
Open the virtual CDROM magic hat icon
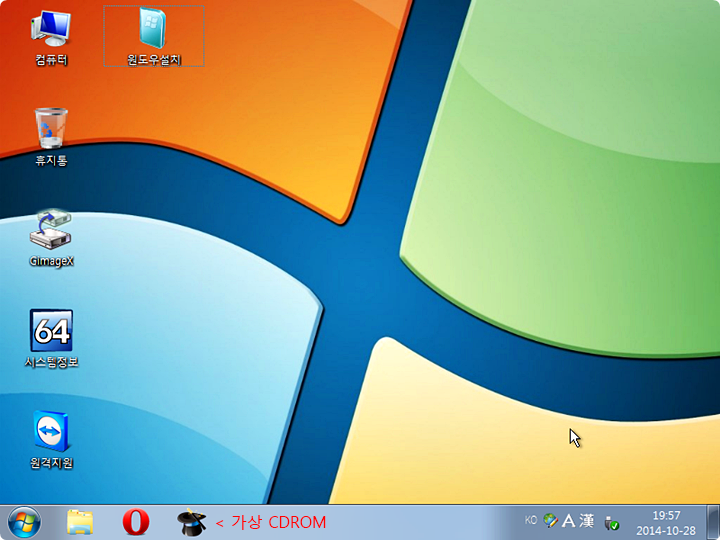tap(192, 522)
